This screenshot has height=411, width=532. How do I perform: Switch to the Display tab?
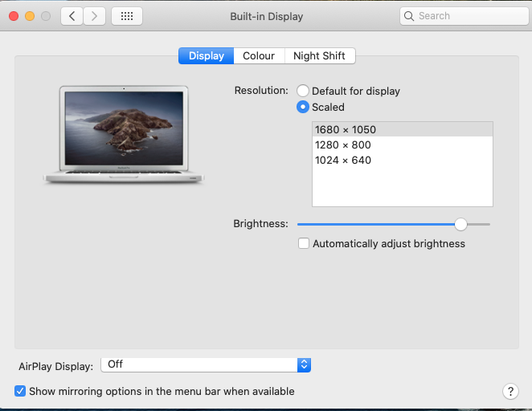tap(207, 55)
